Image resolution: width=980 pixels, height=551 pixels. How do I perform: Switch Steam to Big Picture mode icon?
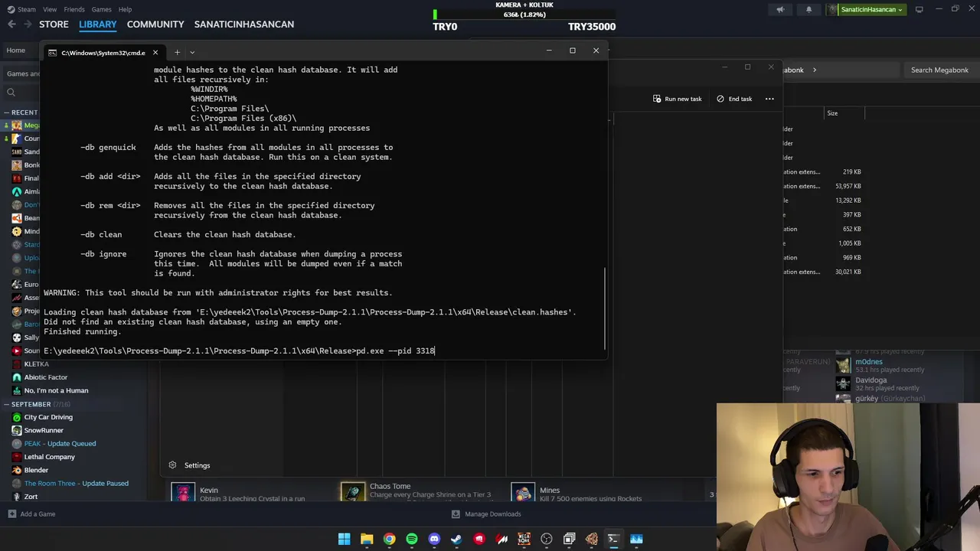click(x=919, y=9)
